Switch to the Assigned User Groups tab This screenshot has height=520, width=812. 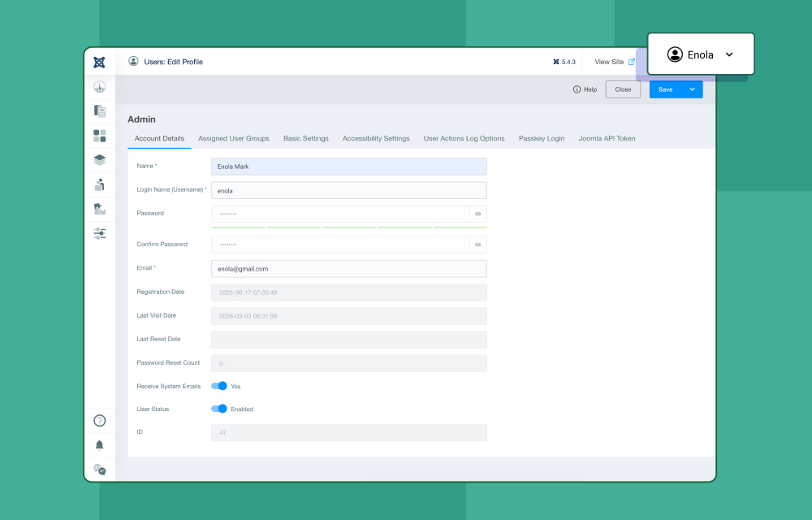[x=234, y=138]
